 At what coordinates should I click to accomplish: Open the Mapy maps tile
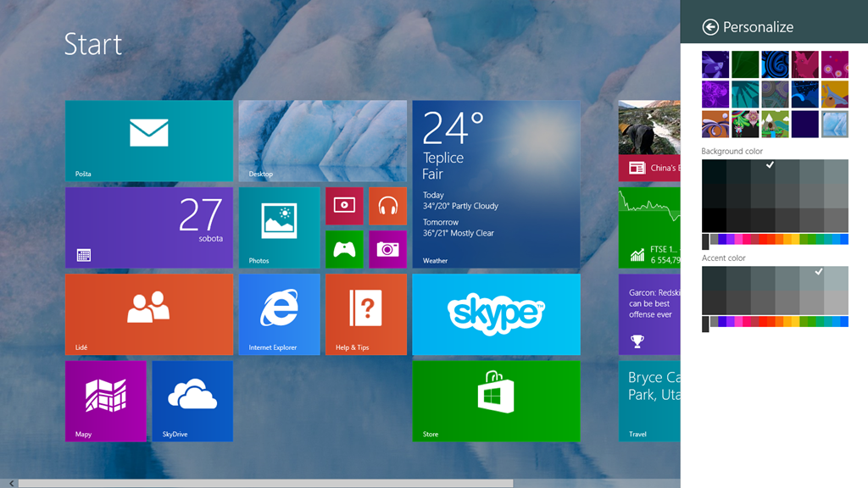point(106,401)
